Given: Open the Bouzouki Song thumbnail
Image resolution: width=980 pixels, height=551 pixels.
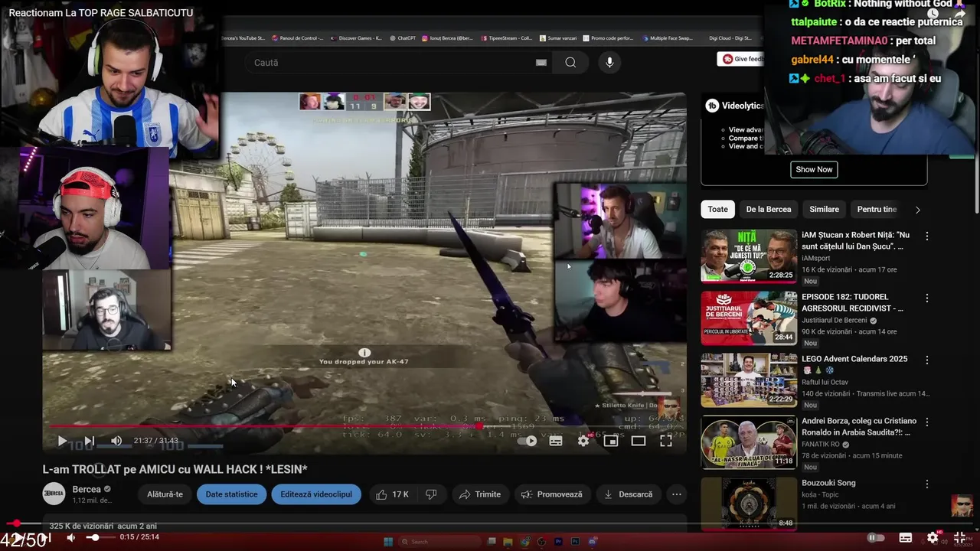Looking at the screenshot, I should point(749,504).
